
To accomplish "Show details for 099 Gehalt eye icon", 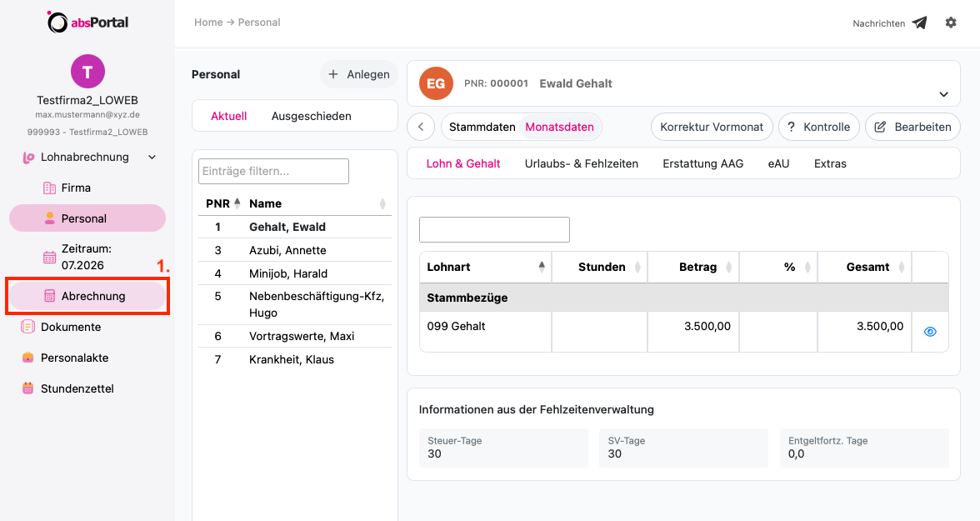I will (930, 332).
